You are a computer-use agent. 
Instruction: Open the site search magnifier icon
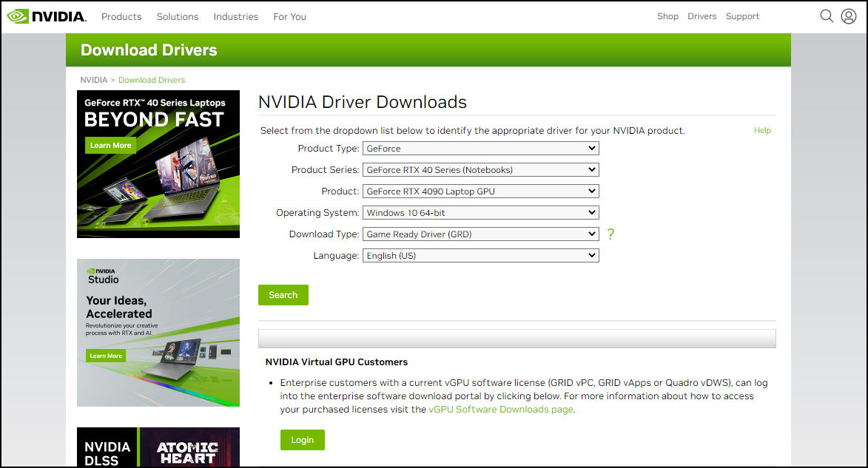point(827,16)
